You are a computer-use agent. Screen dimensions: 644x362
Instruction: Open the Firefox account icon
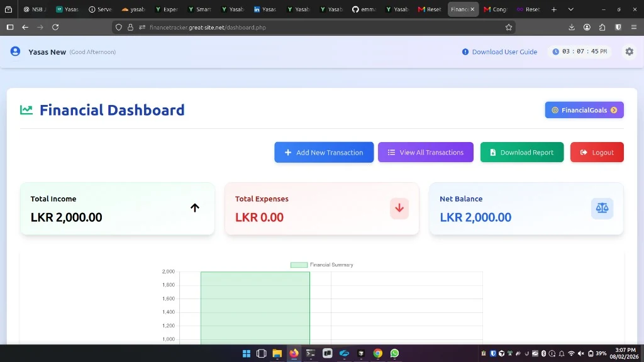point(587,28)
